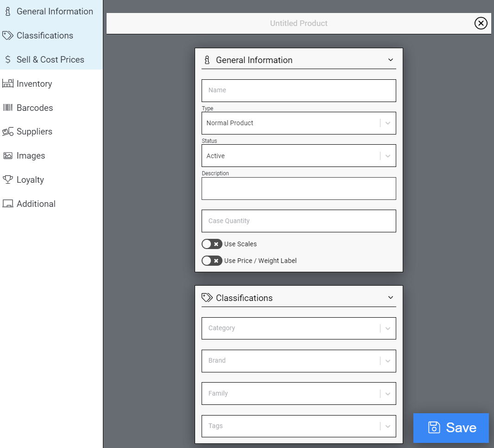Click the Untitled Product title text

(298, 23)
